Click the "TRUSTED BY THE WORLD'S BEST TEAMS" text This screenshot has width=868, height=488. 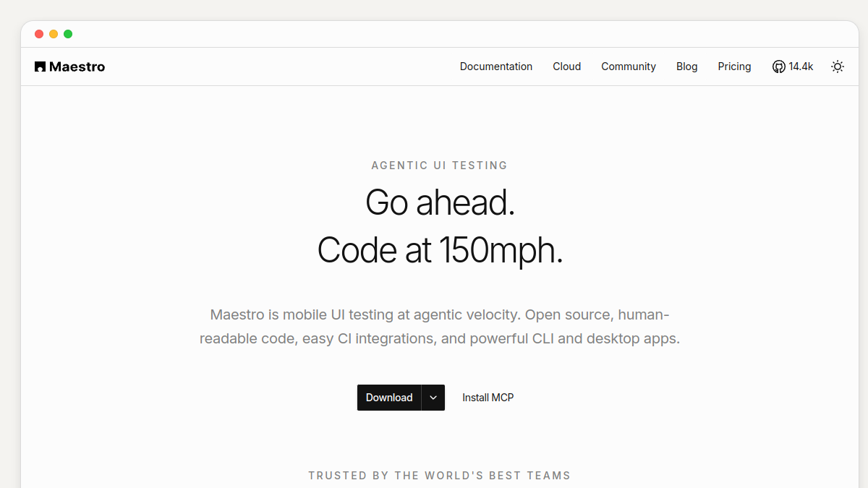[x=440, y=476]
